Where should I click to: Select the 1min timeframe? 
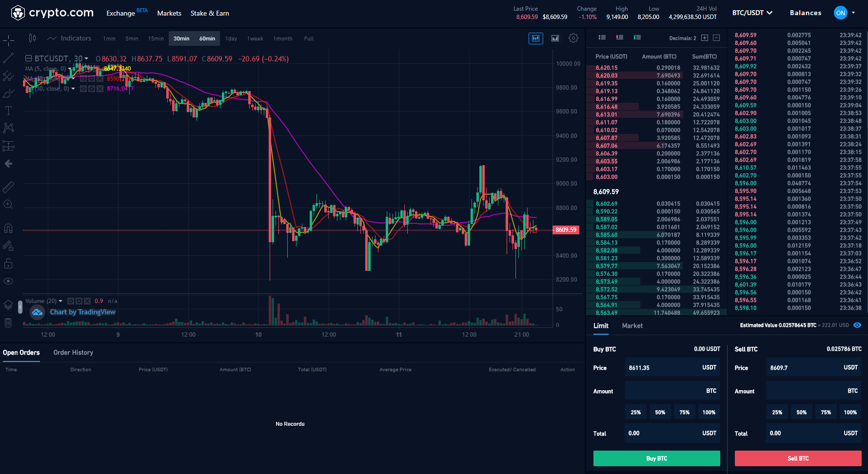109,38
